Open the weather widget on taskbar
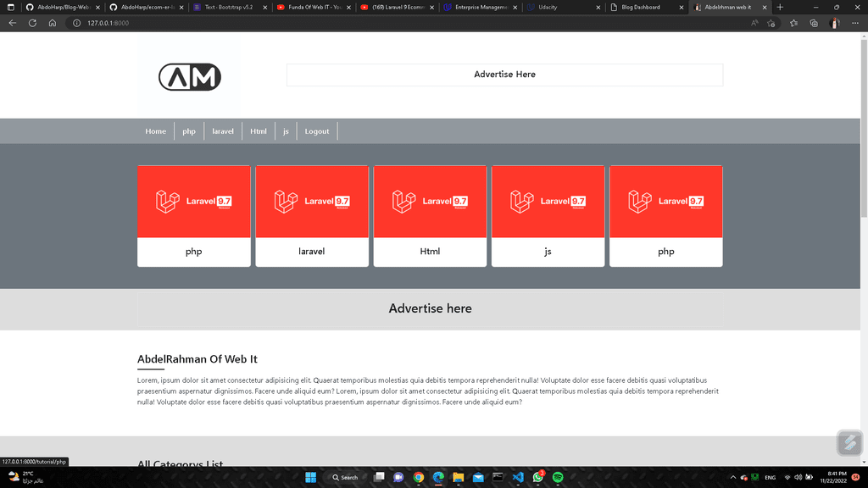The width and height of the screenshot is (868, 488). (25, 477)
